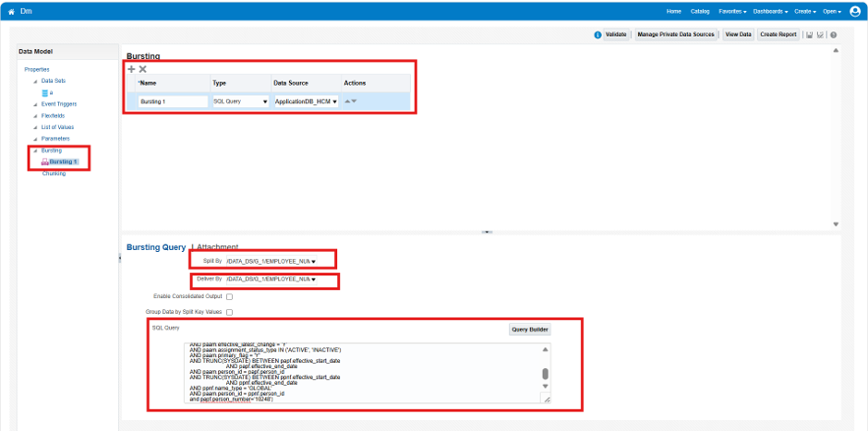Select Data Sets in Data Model tree
This screenshot has width=868, height=431.
54,81
